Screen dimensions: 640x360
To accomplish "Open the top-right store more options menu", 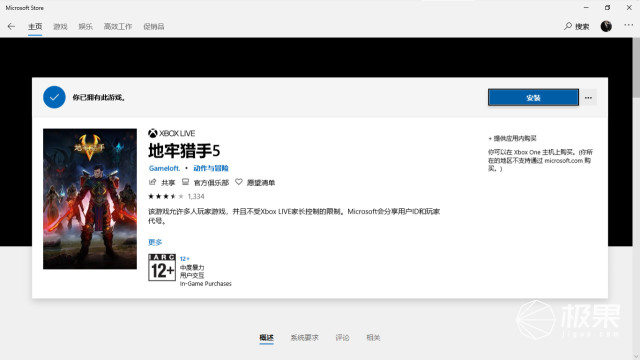I will pyautogui.click(x=629, y=26).
